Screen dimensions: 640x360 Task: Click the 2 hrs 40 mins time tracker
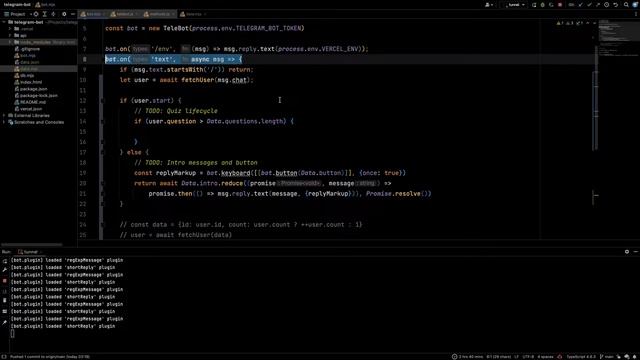point(467,357)
